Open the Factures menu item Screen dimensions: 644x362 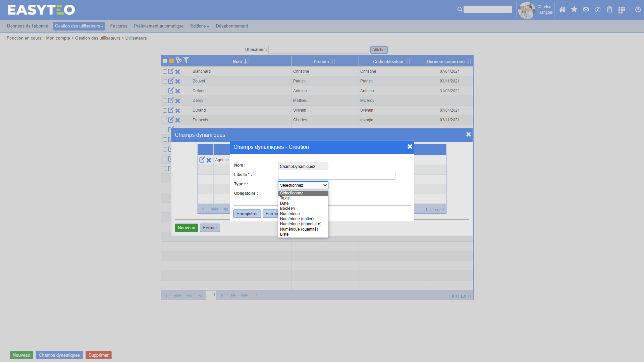click(x=118, y=26)
